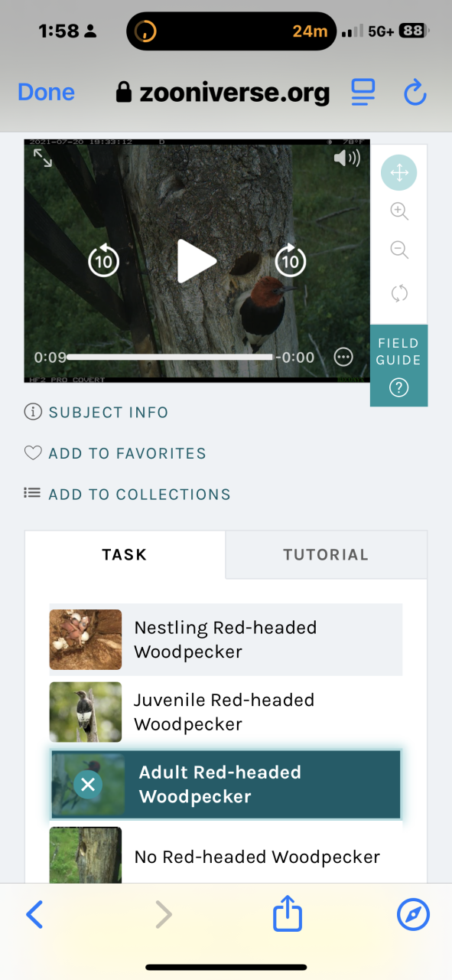This screenshot has height=980, width=452.
Task: Add subject to favorites
Action: click(x=115, y=453)
